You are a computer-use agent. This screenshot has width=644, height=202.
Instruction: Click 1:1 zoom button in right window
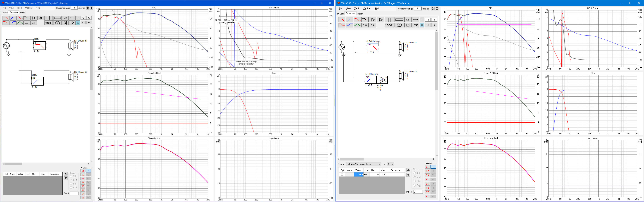(x=428, y=25)
